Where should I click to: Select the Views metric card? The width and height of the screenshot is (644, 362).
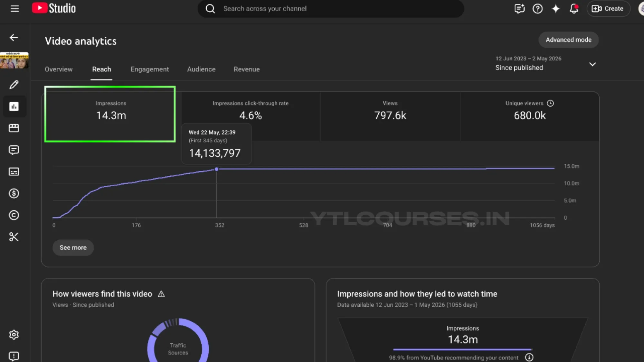(x=390, y=116)
